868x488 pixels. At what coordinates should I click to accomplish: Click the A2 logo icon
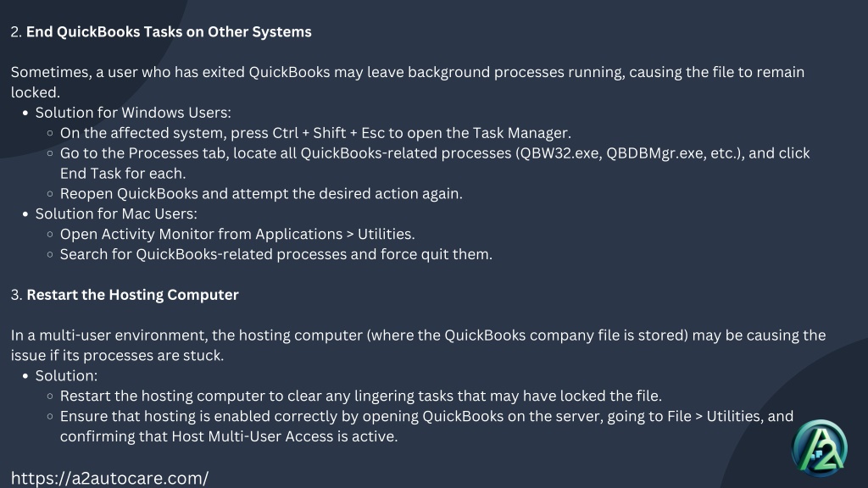(820, 448)
